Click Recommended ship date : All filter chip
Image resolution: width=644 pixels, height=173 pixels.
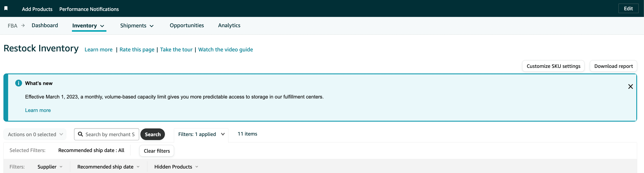pyautogui.click(x=91, y=150)
